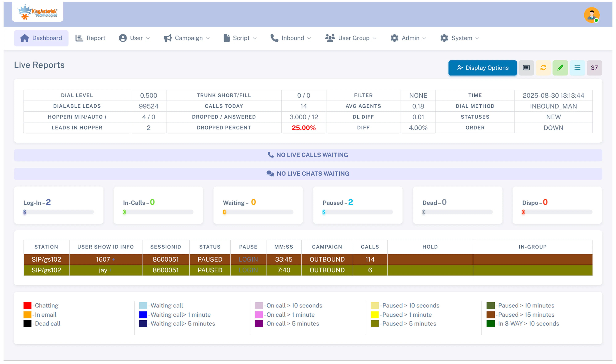Open the Report menu item
The image size is (616, 364).
click(x=90, y=38)
